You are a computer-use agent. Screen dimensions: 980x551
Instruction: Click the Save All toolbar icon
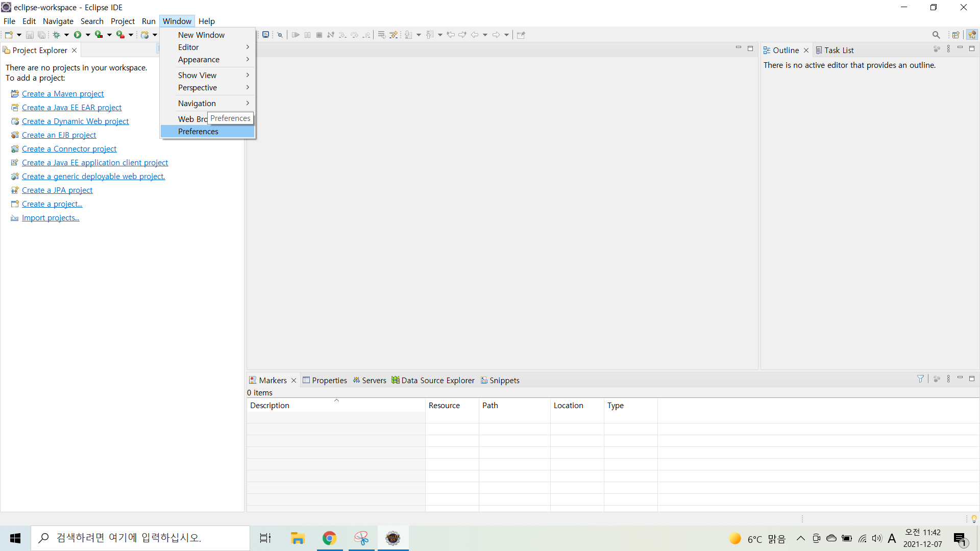[42, 35]
